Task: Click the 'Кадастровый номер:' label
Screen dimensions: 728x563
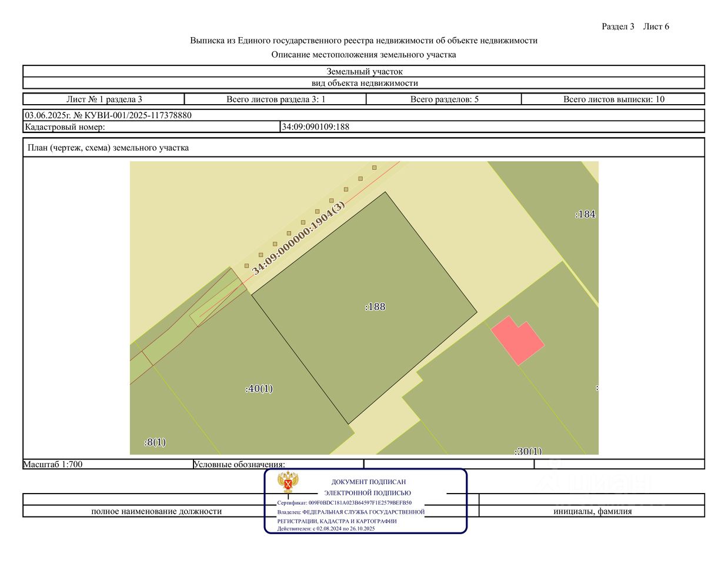Action: 65,126
